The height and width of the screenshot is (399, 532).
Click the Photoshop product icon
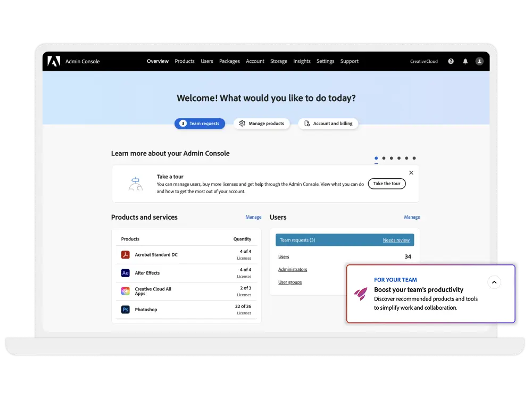(125, 310)
